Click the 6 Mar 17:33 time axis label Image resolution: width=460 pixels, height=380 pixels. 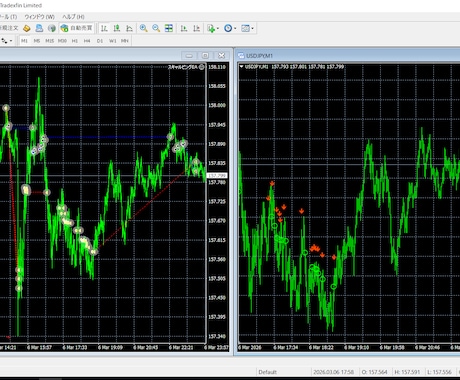click(75, 347)
